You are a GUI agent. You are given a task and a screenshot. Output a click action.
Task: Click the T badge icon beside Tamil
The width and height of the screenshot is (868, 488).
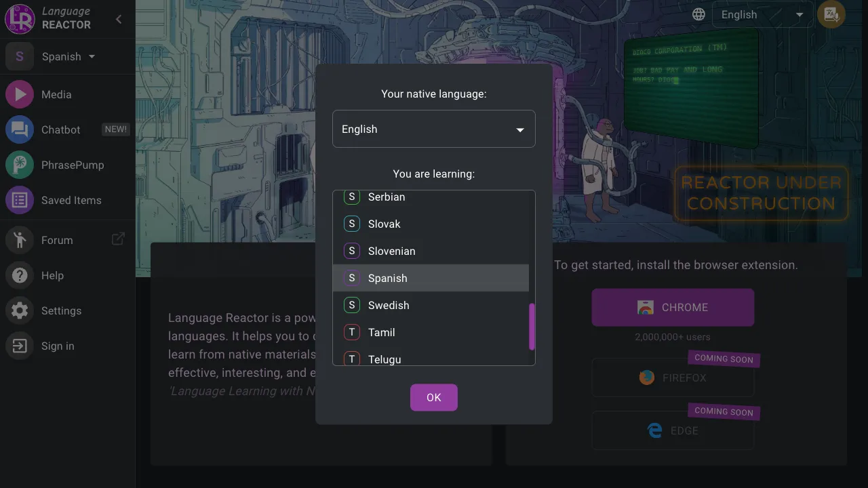[x=352, y=332]
